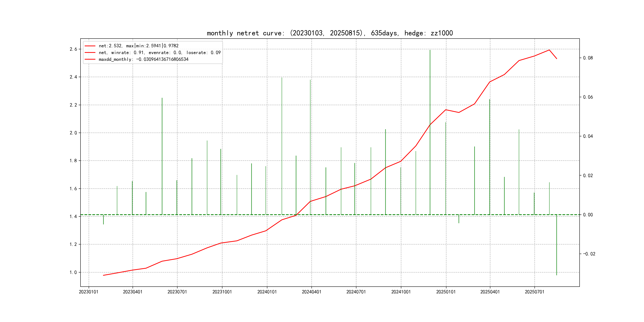Click the 20250701 x-axis date label
The height and width of the screenshot is (322, 644).
tap(534, 292)
